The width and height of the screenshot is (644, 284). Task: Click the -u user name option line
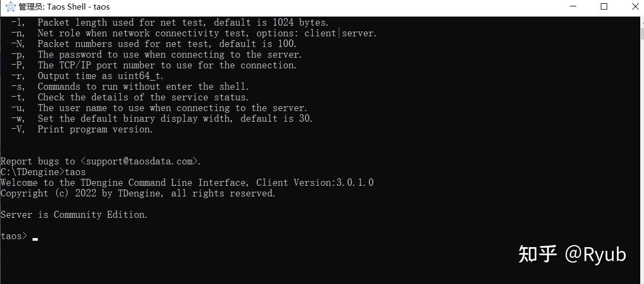click(172, 108)
